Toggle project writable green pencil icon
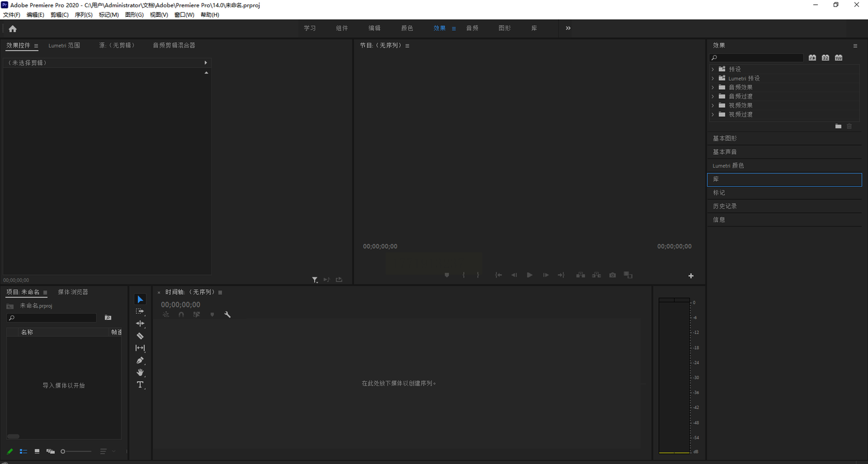Image resolution: width=868 pixels, height=464 pixels. point(10,451)
